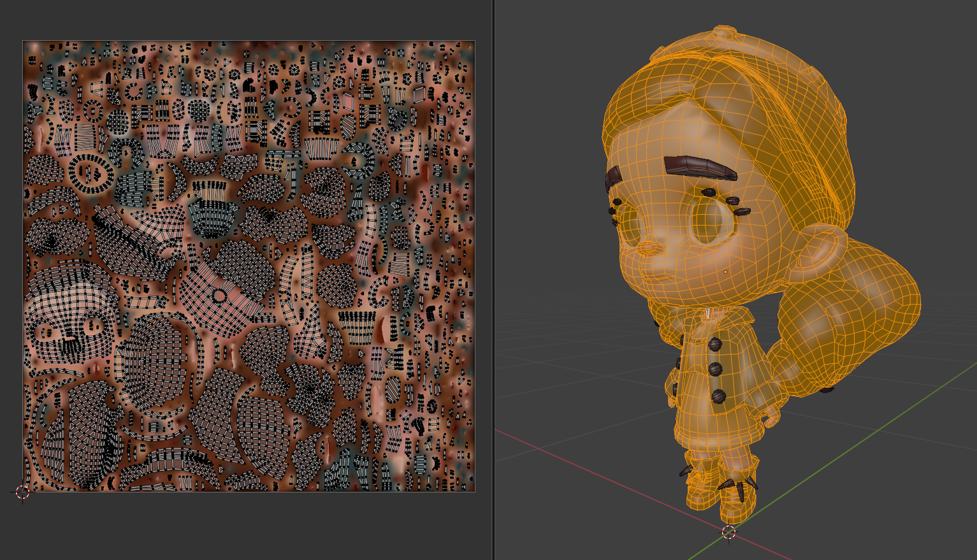
Task: Click the 3D cursor below the character's feet
Action: (x=728, y=532)
